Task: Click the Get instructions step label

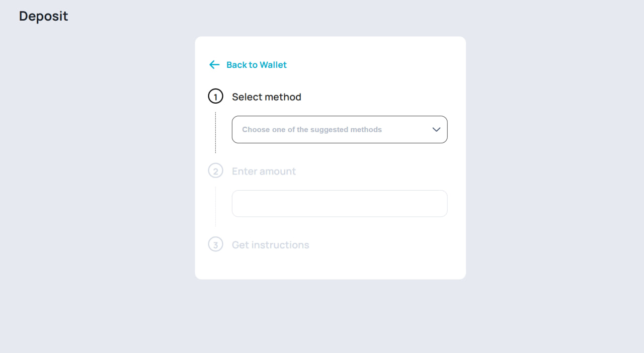Action: coord(270,244)
